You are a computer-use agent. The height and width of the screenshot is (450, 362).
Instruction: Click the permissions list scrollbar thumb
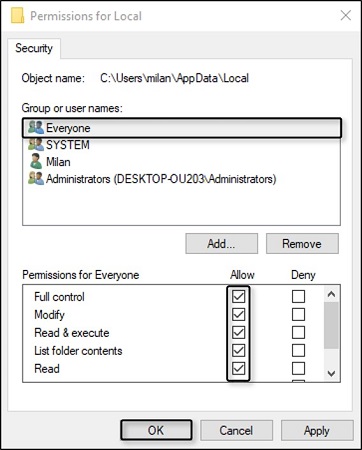click(x=331, y=325)
